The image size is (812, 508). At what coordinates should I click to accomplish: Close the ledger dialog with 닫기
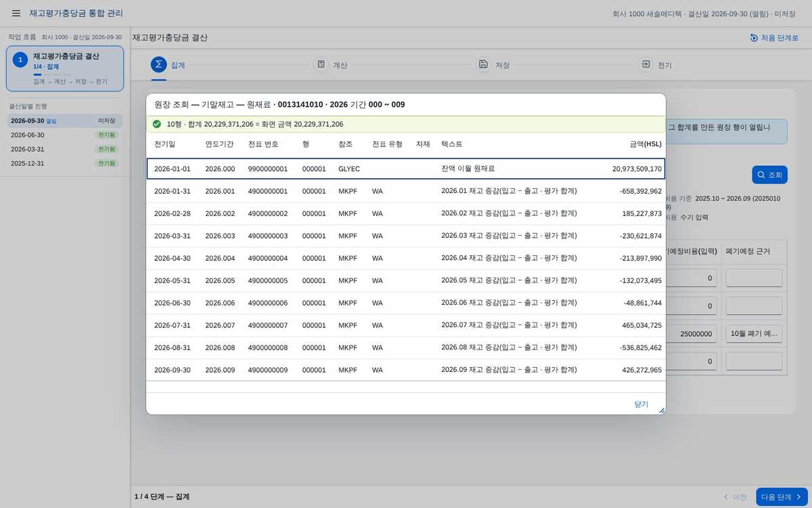641,404
